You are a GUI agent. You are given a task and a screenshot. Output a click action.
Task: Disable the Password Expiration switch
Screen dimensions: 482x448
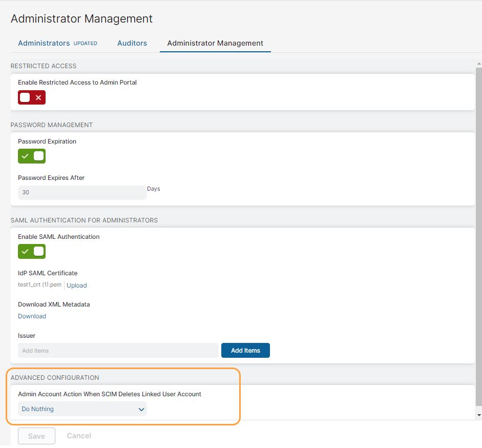(32, 156)
